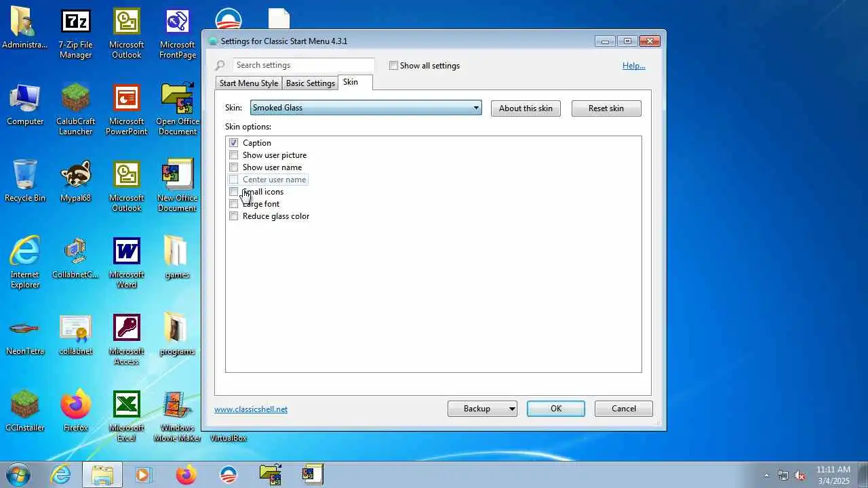
Task: Click the About this skin button
Action: (526, 108)
